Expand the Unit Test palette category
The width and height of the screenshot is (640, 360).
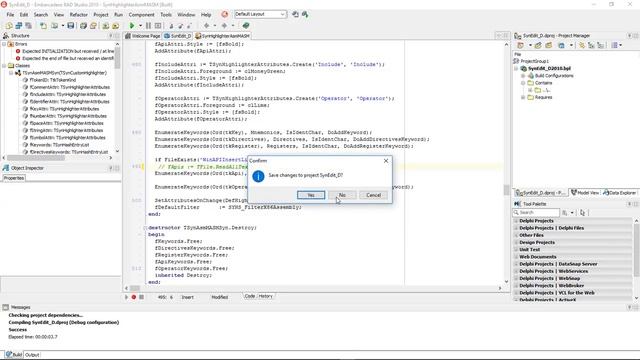516,250
